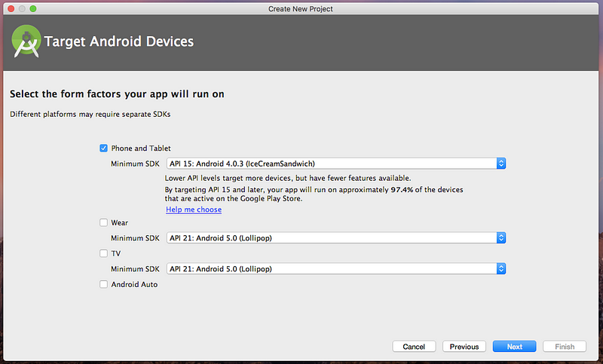Click the green zoom window button
This screenshot has width=603, height=364.
(x=33, y=8)
